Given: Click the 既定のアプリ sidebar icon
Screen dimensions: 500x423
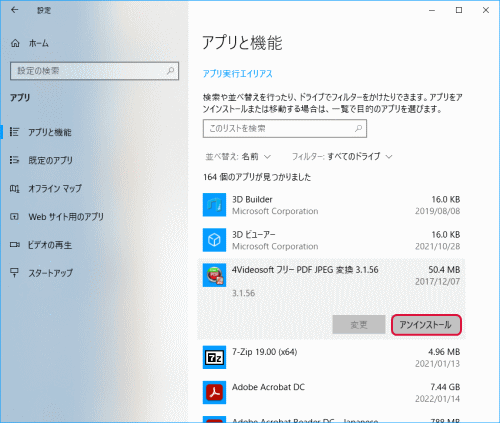Looking at the screenshot, I should (x=14, y=160).
